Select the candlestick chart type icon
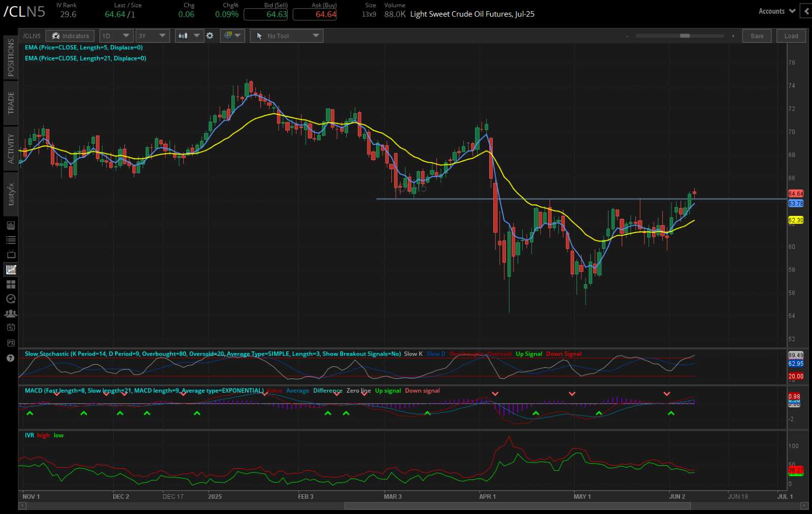 184,36
